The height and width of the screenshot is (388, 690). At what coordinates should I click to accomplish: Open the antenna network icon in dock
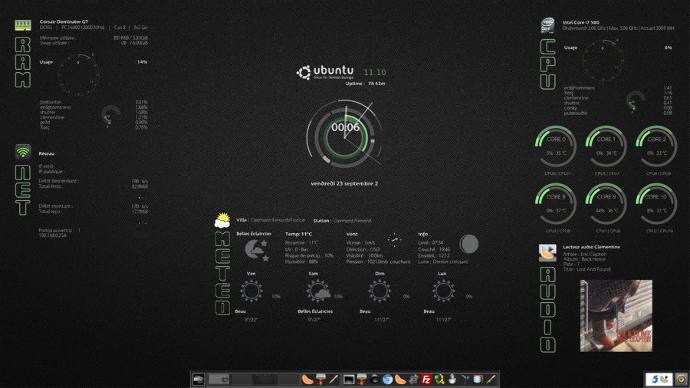[x=465, y=379]
